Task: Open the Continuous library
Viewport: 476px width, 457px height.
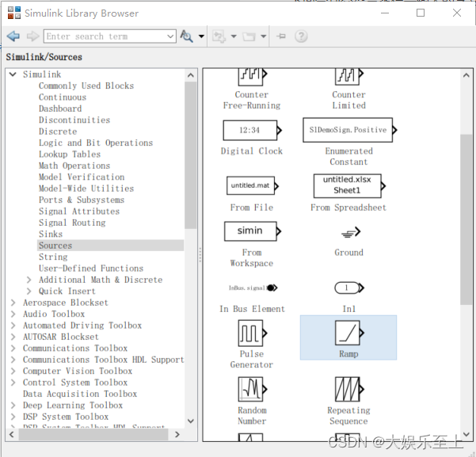Action: 63,97
